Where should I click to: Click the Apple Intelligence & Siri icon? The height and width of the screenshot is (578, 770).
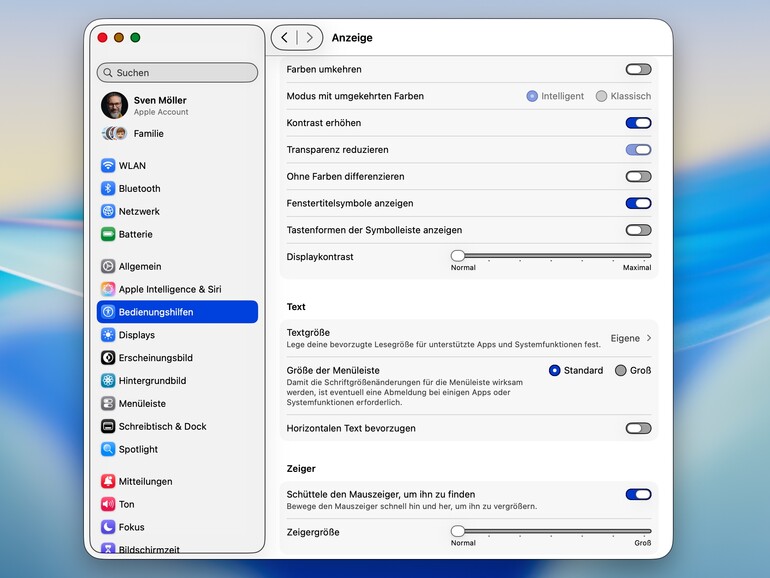pyautogui.click(x=108, y=289)
